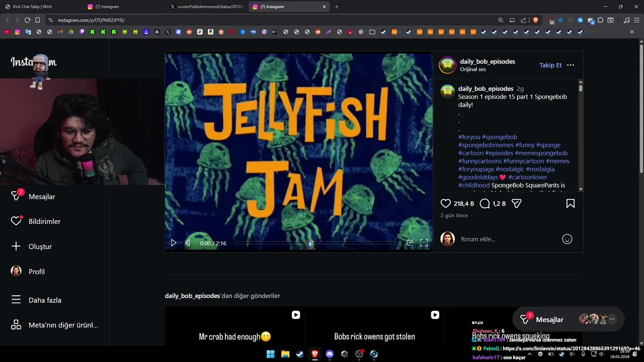Open the YouTube bookmark
Viewport: 644px width, 362px height.
(6, 32)
